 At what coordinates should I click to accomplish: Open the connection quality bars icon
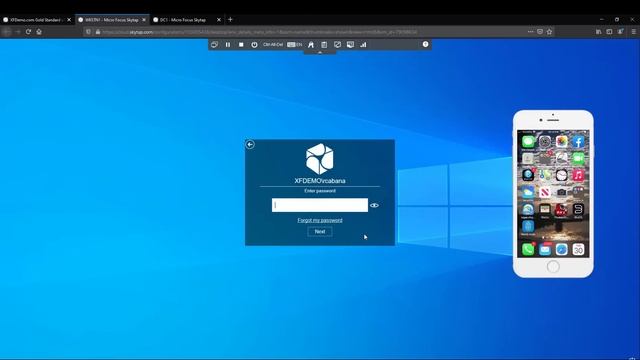(x=363, y=44)
